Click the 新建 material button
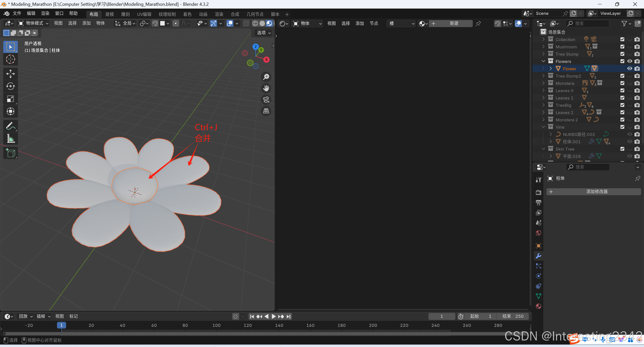 click(453, 23)
